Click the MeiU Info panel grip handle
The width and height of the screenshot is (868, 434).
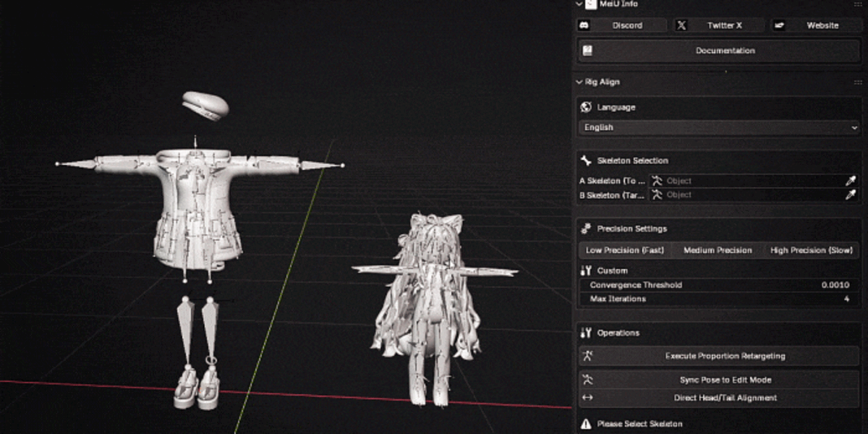[x=858, y=4]
